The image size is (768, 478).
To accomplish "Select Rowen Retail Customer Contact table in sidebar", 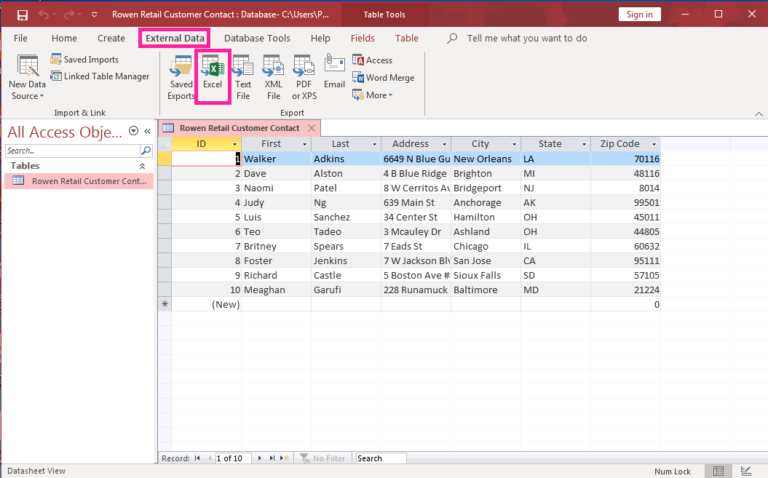I will [x=80, y=181].
